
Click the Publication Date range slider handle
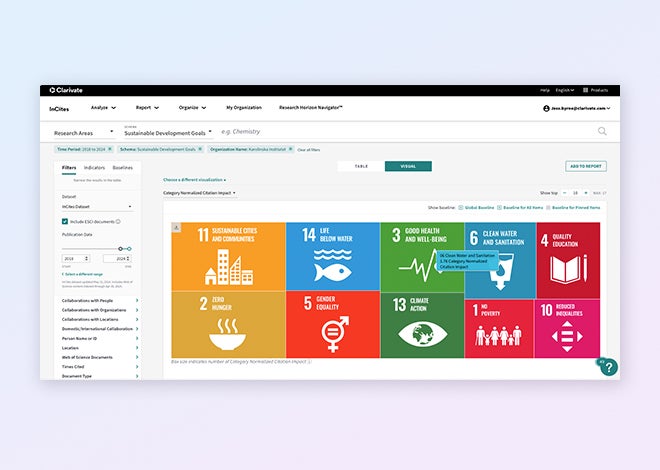coord(120,248)
